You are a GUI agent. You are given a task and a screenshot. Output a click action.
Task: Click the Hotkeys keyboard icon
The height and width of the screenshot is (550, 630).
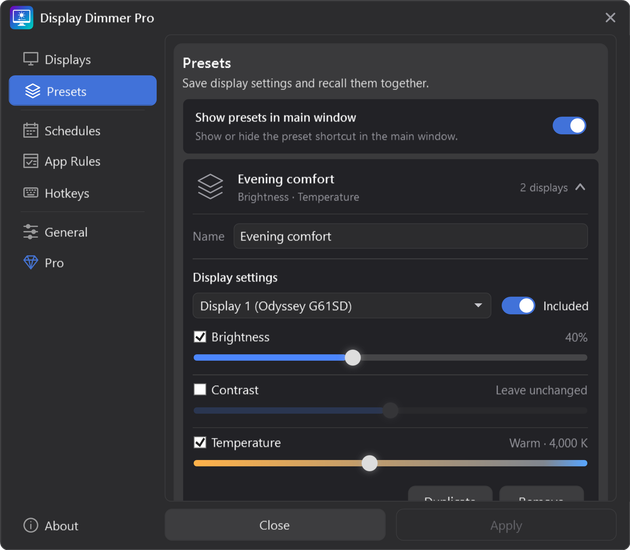31,193
